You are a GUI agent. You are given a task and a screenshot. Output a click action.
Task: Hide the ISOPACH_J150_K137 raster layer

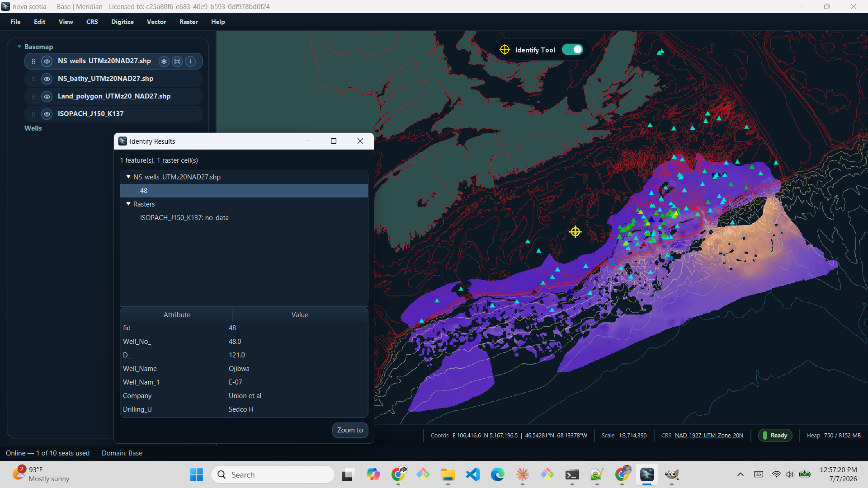point(47,114)
